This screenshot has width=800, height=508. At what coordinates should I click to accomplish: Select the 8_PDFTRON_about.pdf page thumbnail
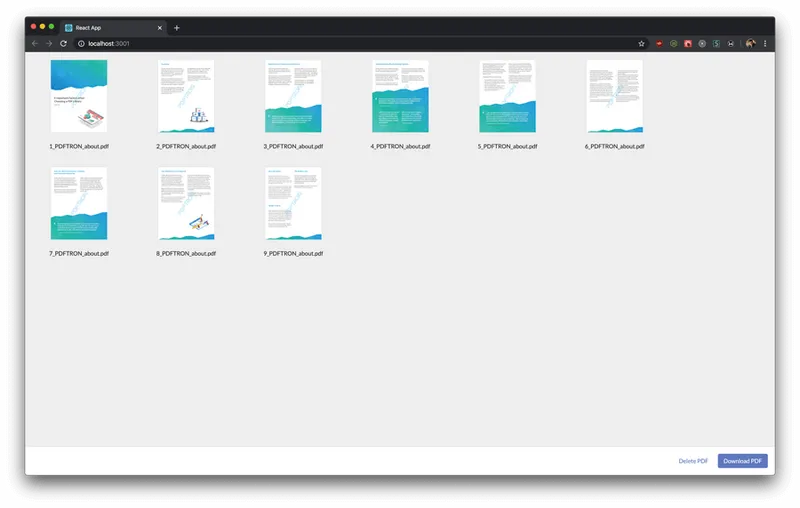click(186, 203)
